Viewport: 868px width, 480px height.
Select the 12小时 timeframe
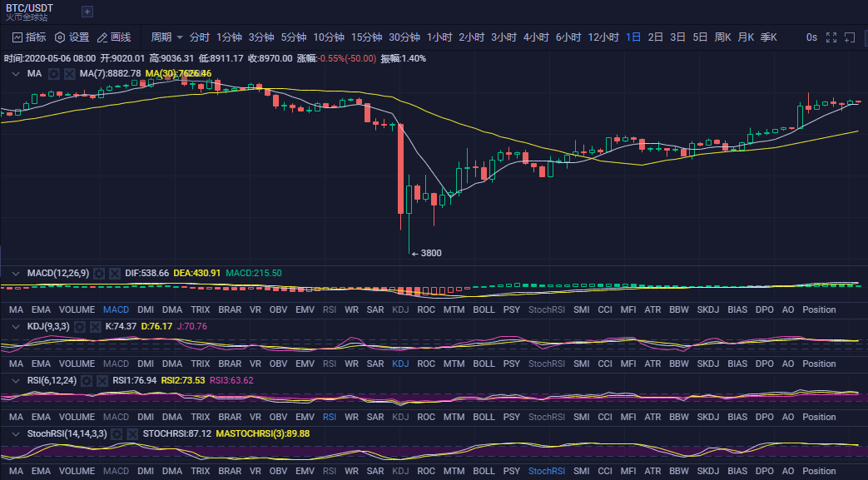coord(603,37)
